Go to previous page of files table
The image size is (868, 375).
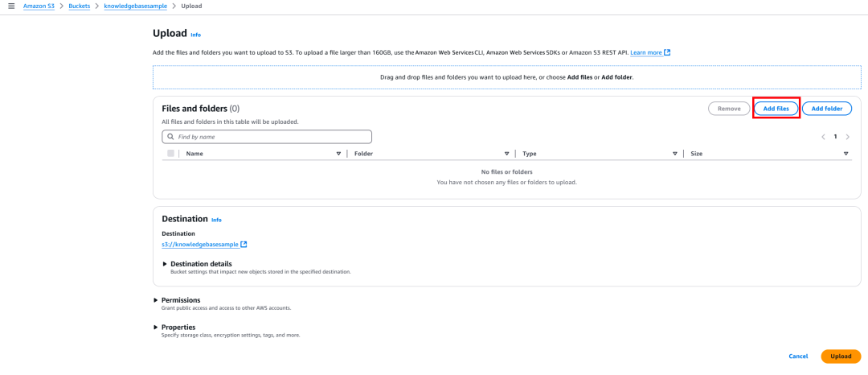click(823, 137)
